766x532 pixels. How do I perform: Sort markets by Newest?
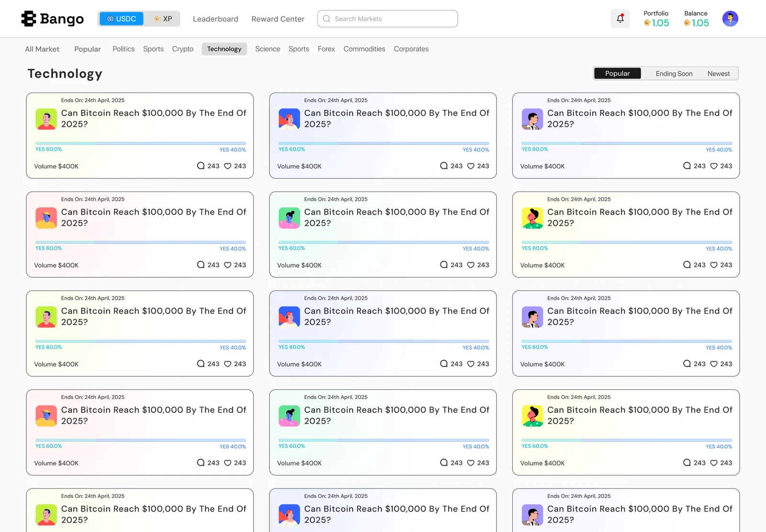719,73
